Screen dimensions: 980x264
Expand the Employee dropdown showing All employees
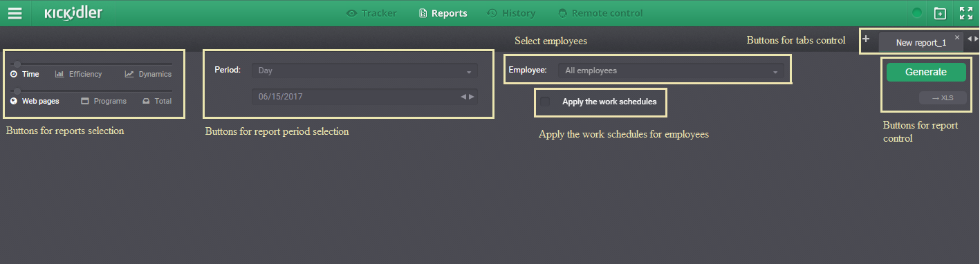pyautogui.click(x=672, y=70)
